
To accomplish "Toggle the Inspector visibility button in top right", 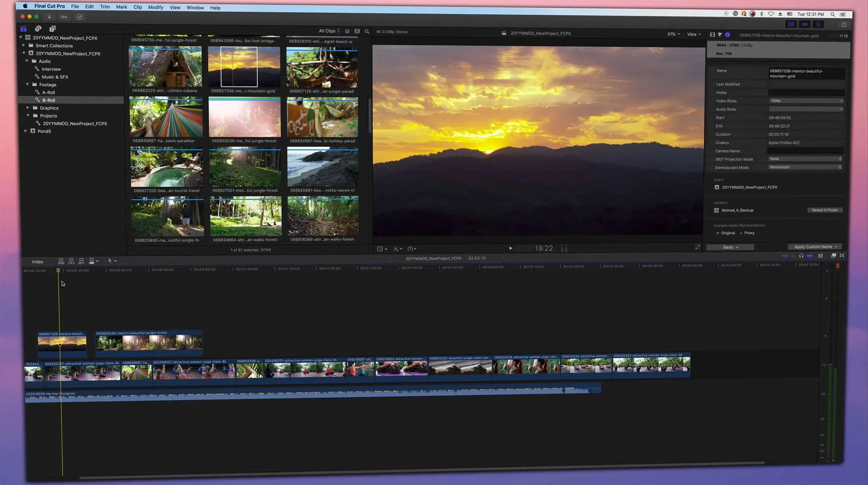I will [x=818, y=24].
